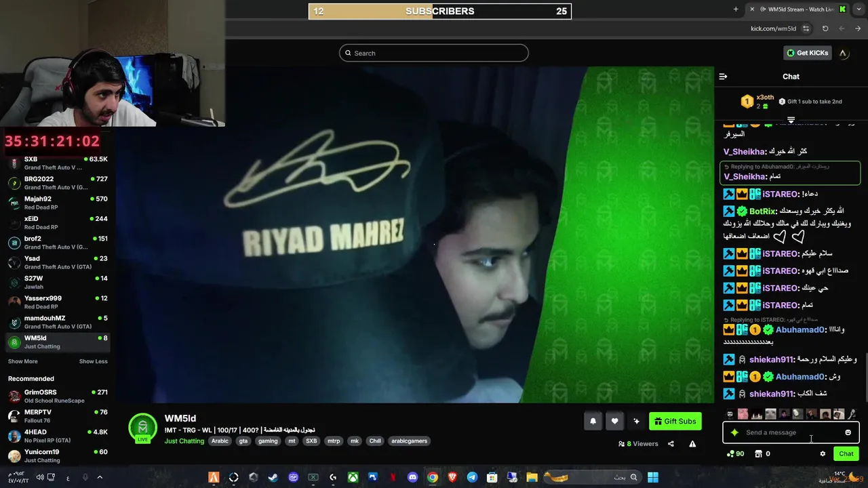Click the channel points icon showing 90
The height and width of the screenshot is (488, 868).
[735, 453]
